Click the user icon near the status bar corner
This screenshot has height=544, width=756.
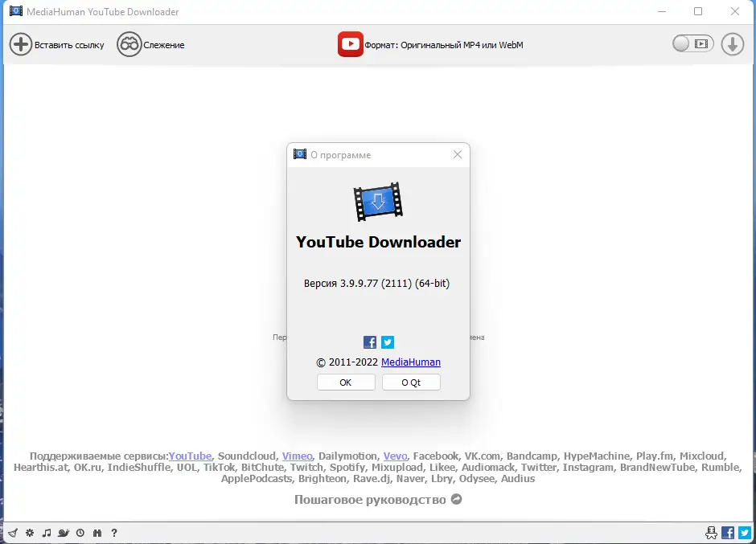[711, 533]
